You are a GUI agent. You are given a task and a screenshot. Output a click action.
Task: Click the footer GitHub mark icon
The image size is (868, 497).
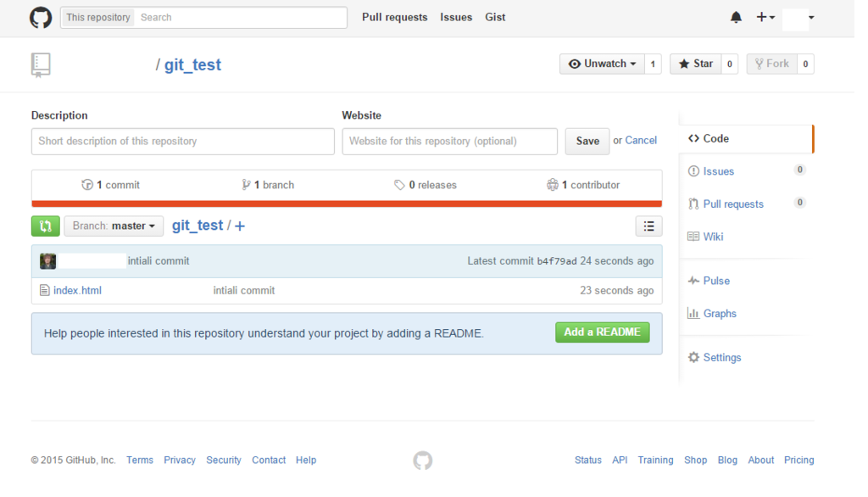point(422,461)
